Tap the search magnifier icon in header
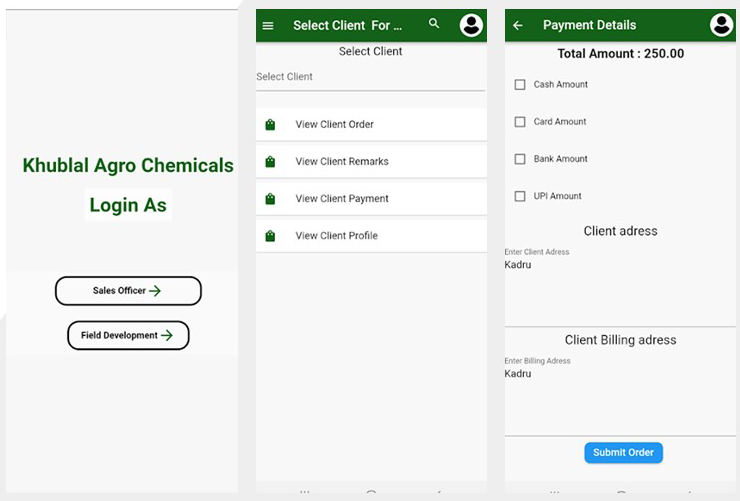 (434, 23)
